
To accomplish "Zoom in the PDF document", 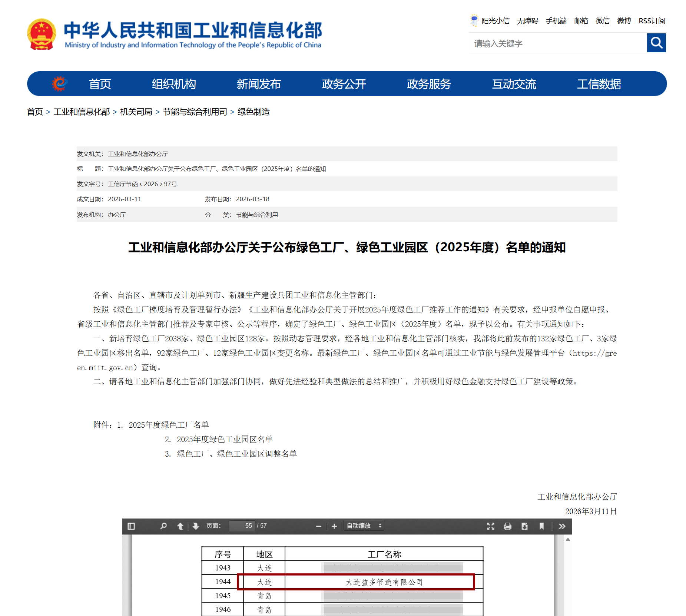I will pos(334,526).
